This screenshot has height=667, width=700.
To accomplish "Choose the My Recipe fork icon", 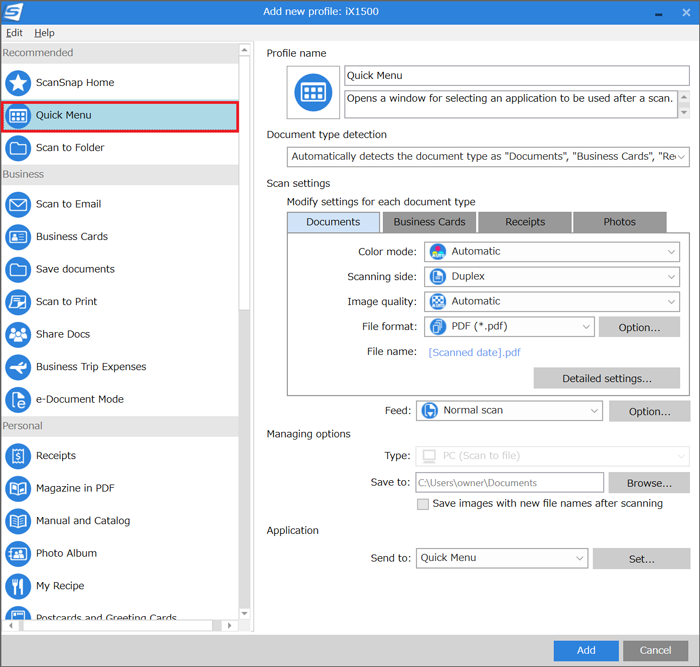I will pos(18,586).
